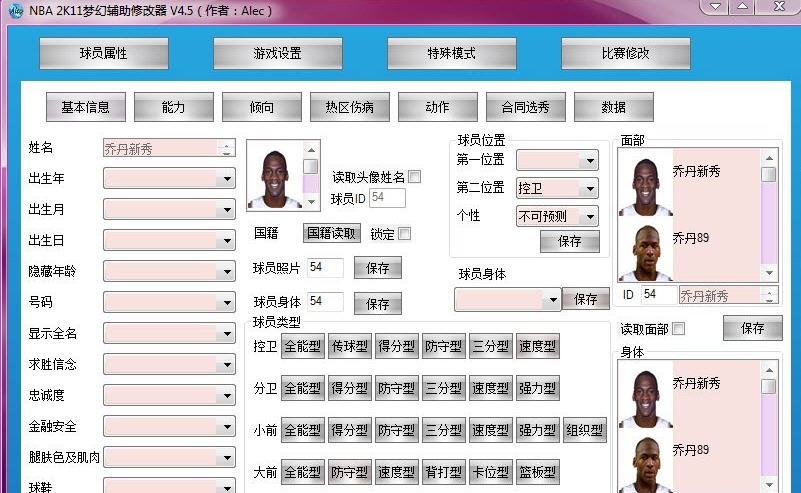Viewport: 801px width, 493px height.
Task: Open the 第二位置 dropdown showing 控卫
Action: 557,188
